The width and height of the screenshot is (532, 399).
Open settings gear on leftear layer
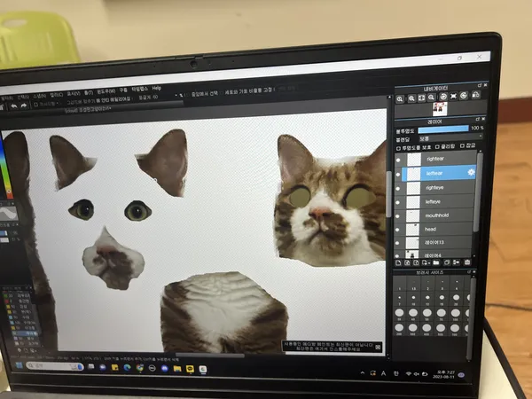(x=471, y=172)
